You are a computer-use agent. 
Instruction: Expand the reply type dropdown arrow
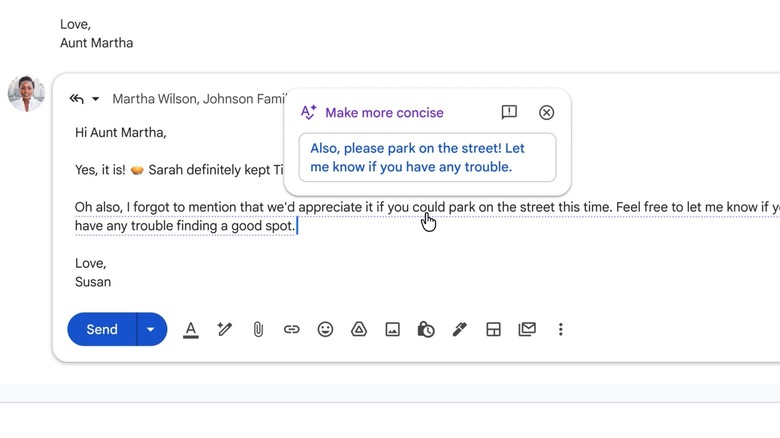96,99
